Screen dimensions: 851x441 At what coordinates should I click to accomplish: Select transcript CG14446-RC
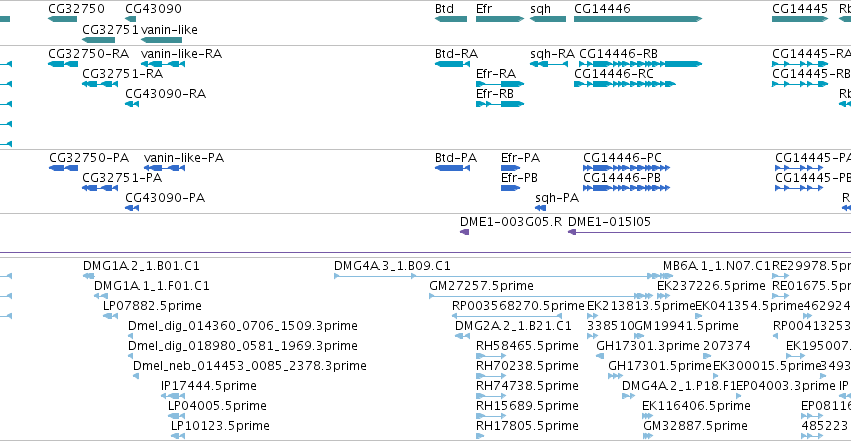(x=625, y=84)
